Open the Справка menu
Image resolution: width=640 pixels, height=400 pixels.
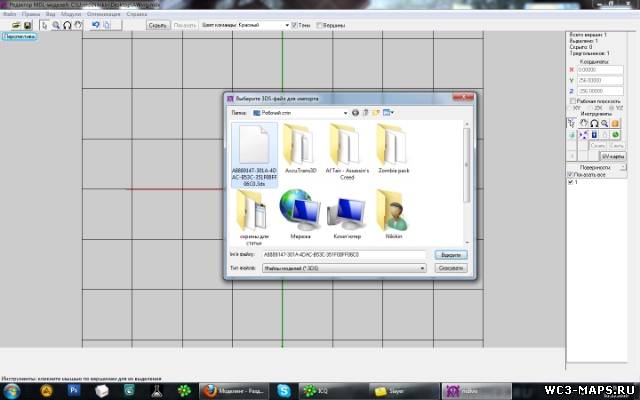tap(136, 14)
